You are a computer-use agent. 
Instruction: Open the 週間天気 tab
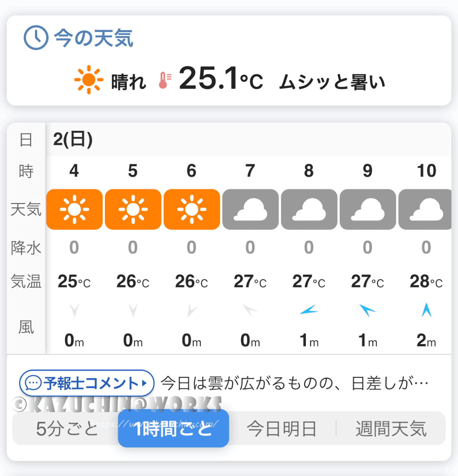pyautogui.click(x=391, y=429)
